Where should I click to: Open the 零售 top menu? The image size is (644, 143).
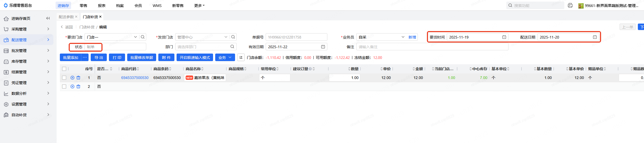coord(83,5)
